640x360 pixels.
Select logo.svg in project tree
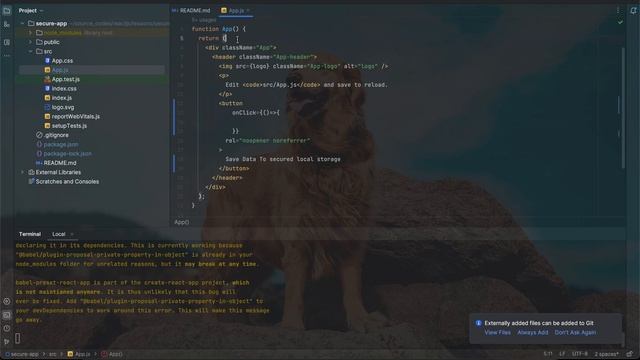[x=63, y=107]
